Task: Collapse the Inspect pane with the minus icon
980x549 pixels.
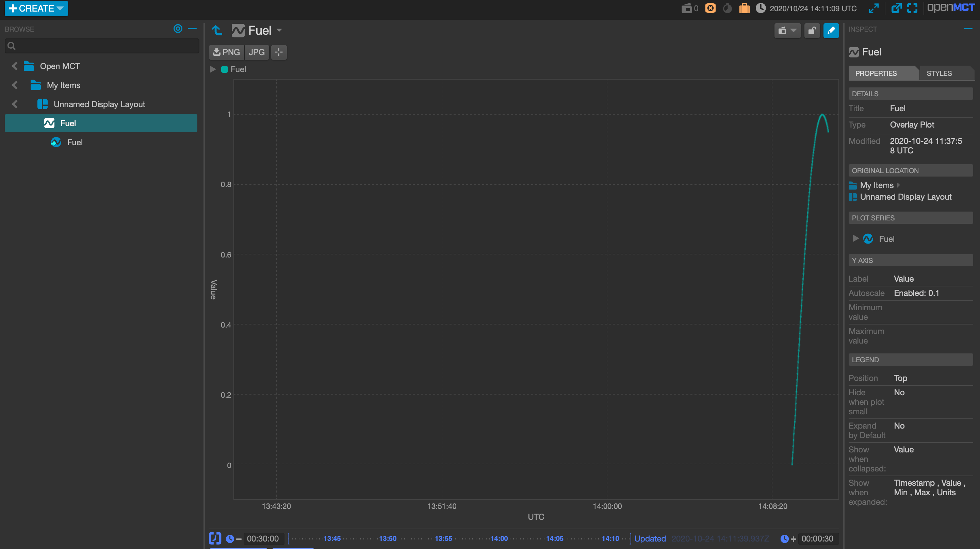Action: (968, 29)
